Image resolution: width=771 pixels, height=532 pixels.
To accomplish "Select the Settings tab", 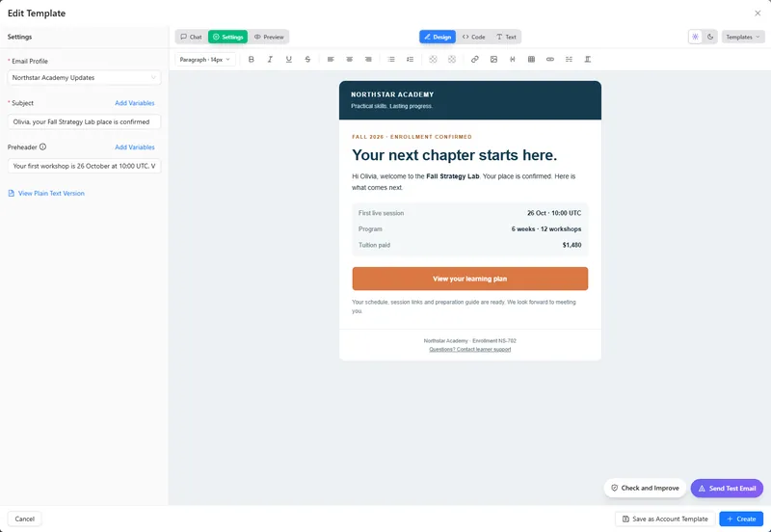I will click(x=227, y=37).
